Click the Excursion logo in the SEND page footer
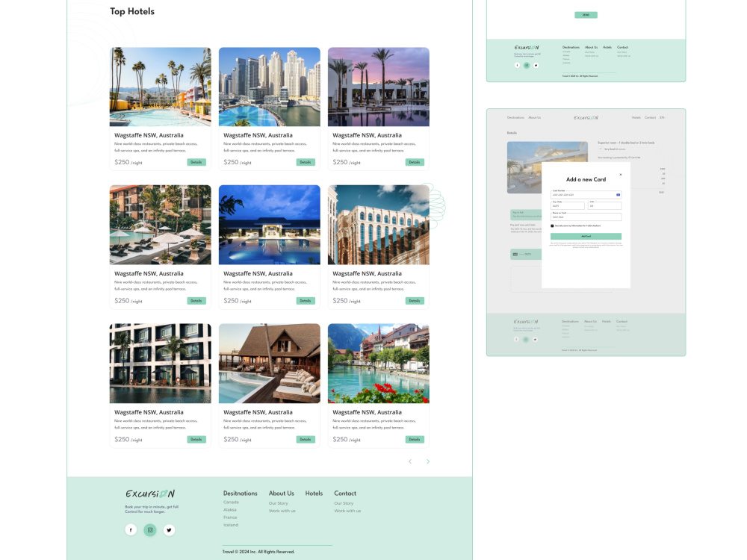 point(527,48)
